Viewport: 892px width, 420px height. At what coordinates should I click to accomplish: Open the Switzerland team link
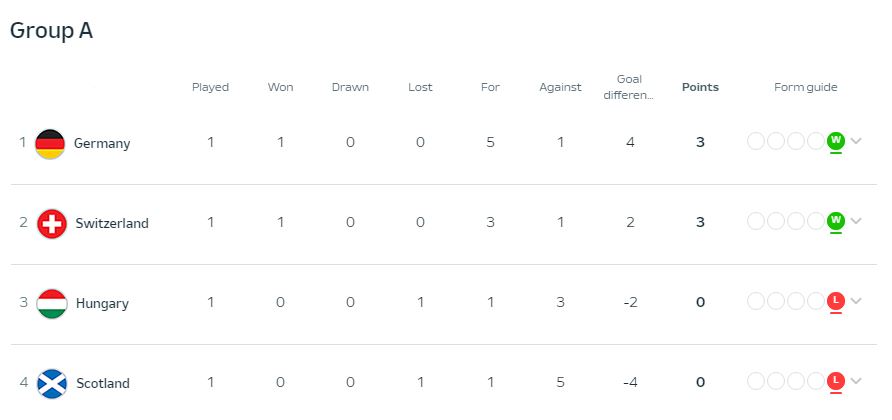[x=112, y=223]
